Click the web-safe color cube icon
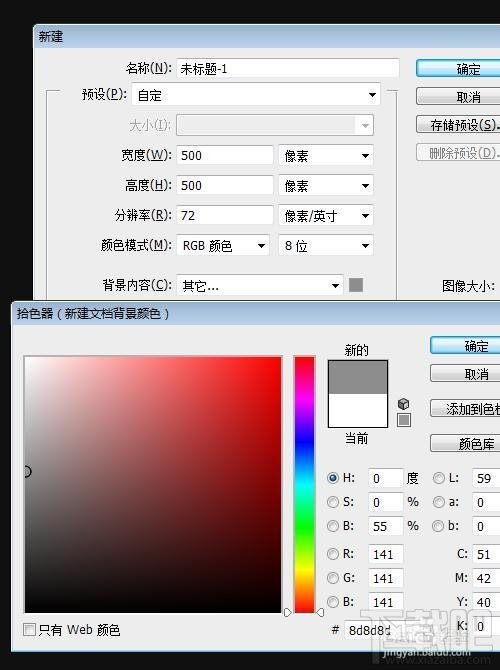The width and height of the screenshot is (500, 670). tap(403, 404)
